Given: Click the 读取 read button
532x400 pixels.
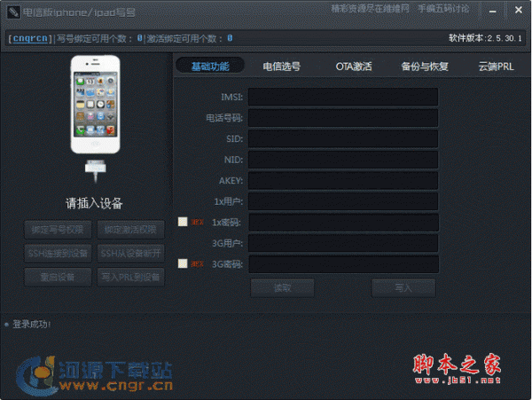Looking at the screenshot, I should (282, 288).
